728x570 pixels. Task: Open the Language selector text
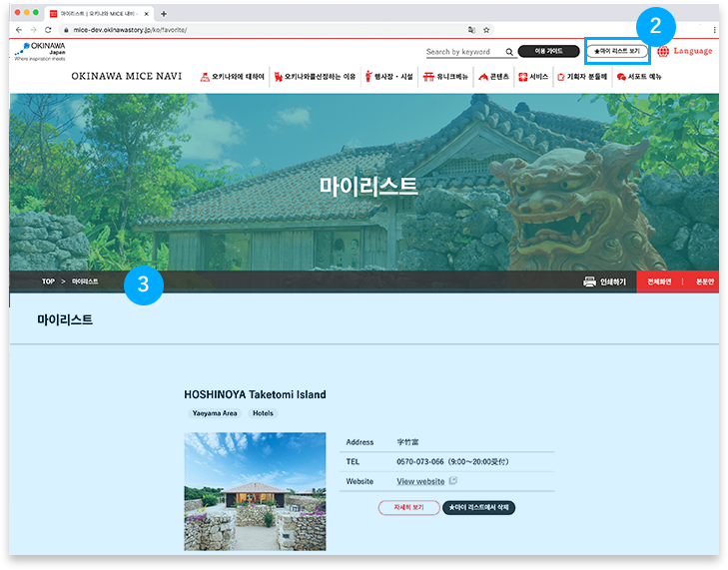693,51
